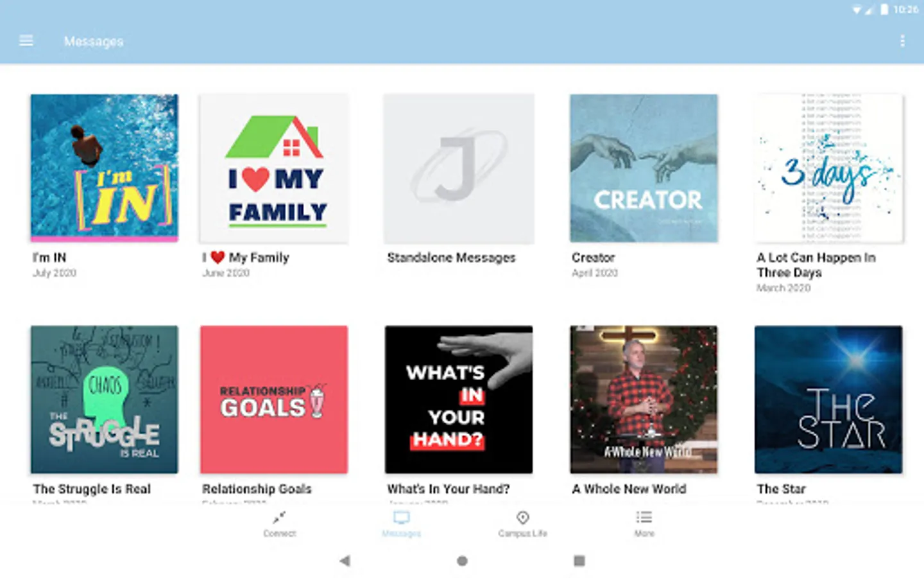Screen dimensions: 924x578
Task: Open the 3 days series artwork
Action: [x=828, y=168]
